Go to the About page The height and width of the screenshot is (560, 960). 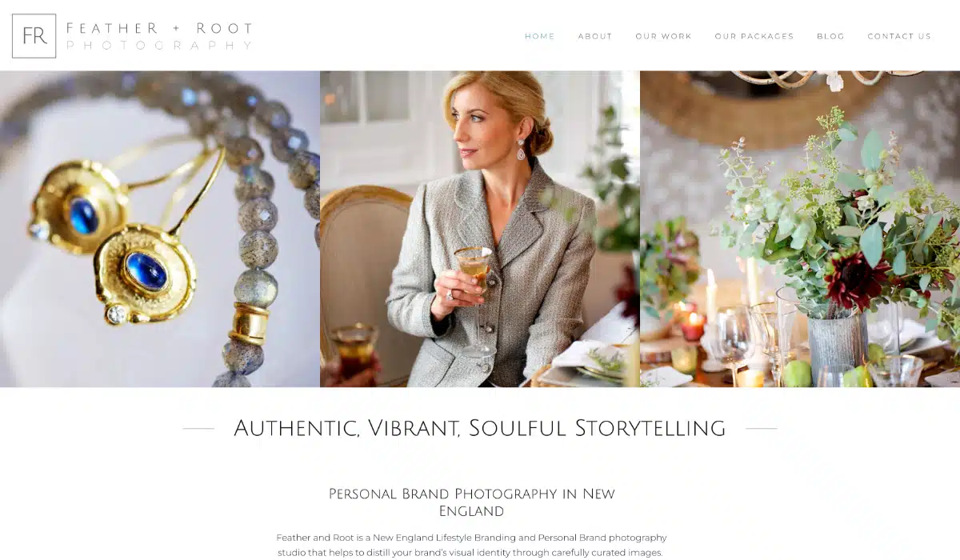tap(595, 36)
